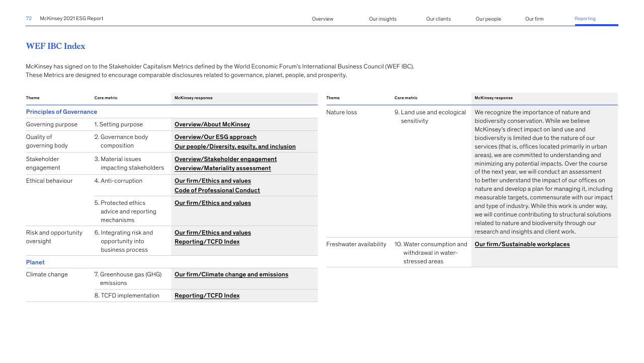Click the '8. TCFD implementation' metric
The height and width of the screenshot is (363, 644).
(127, 296)
